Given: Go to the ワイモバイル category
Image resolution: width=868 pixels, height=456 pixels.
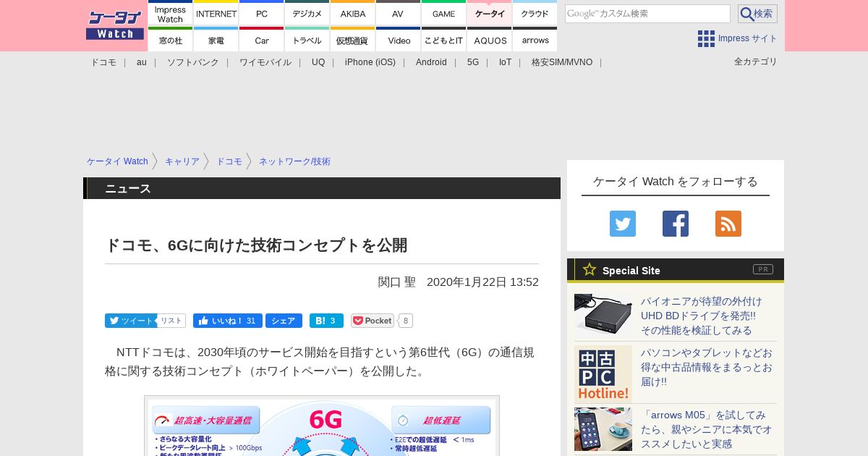Looking at the screenshot, I should [x=265, y=62].
